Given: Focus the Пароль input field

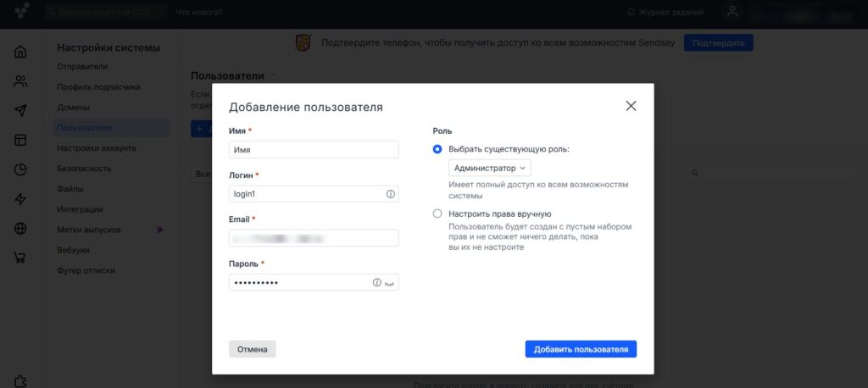Looking at the screenshot, I should click(314, 282).
